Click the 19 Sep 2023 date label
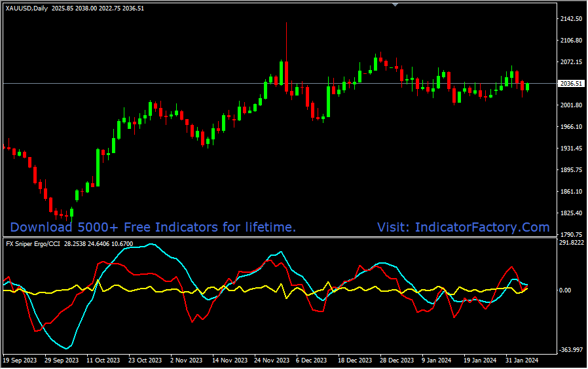Viewport: 588px width, 369px height. pos(20,360)
